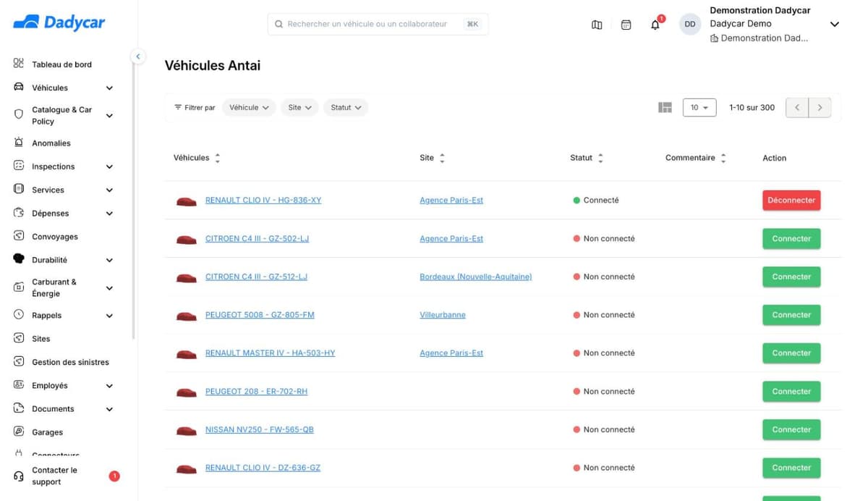Collapse the sidebar with arrow button
The height and width of the screenshot is (501, 868).
click(x=137, y=56)
